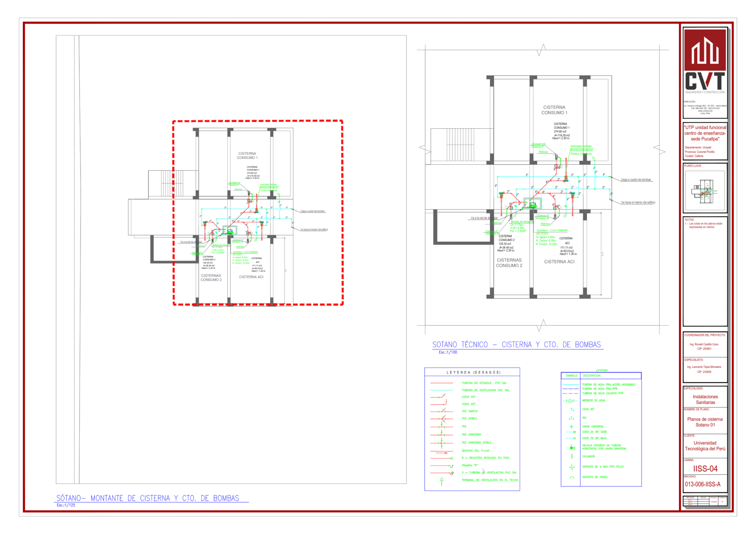This screenshot has width=756, height=534.
Task: Click the CVT company logo
Action: point(705,61)
